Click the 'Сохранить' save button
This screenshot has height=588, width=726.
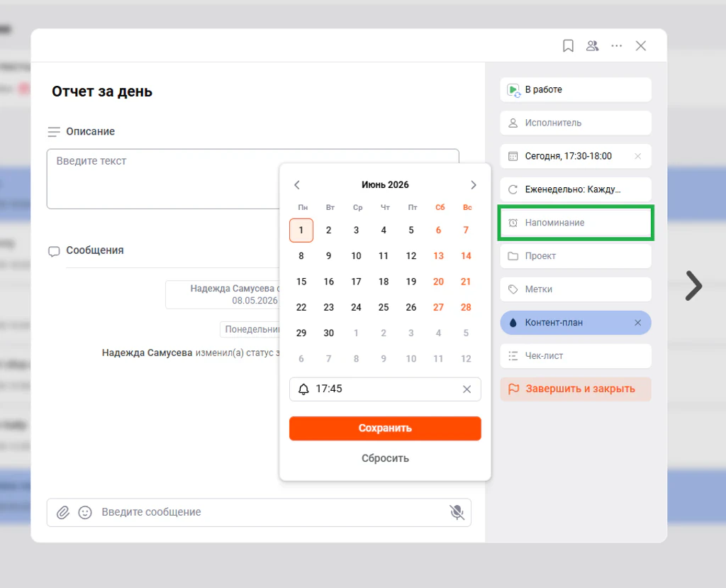click(x=385, y=428)
